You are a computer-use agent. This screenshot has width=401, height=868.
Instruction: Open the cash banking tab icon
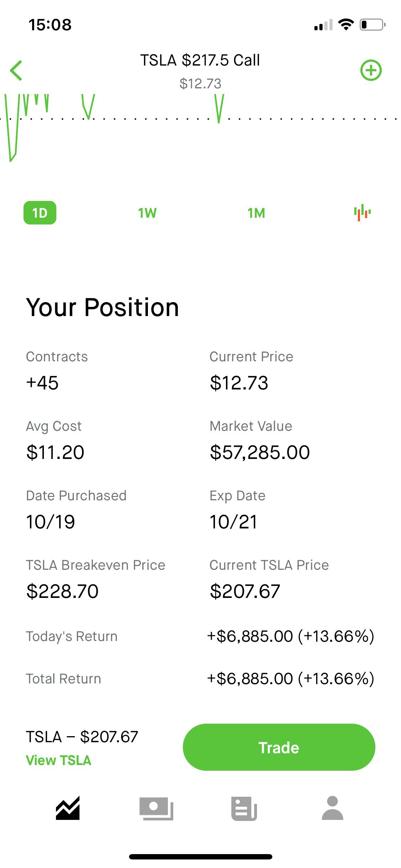pyautogui.click(x=156, y=808)
